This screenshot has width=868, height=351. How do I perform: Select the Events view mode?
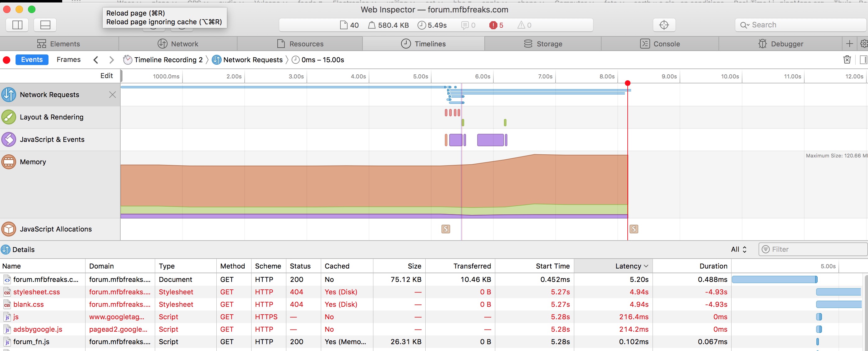pos(32,60)
